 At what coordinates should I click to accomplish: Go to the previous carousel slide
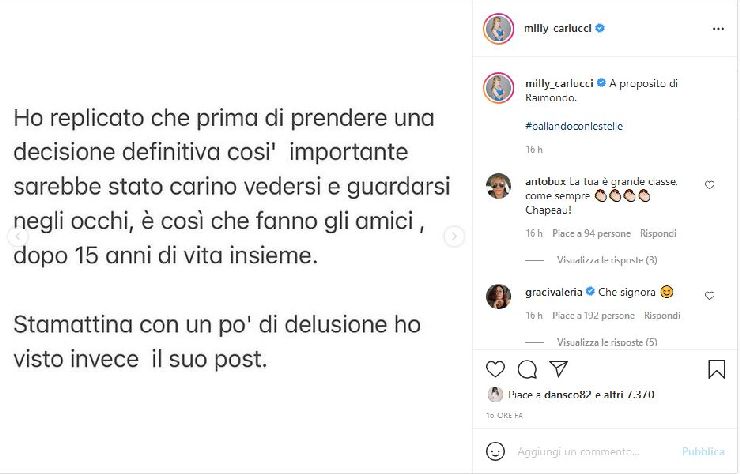14,237
